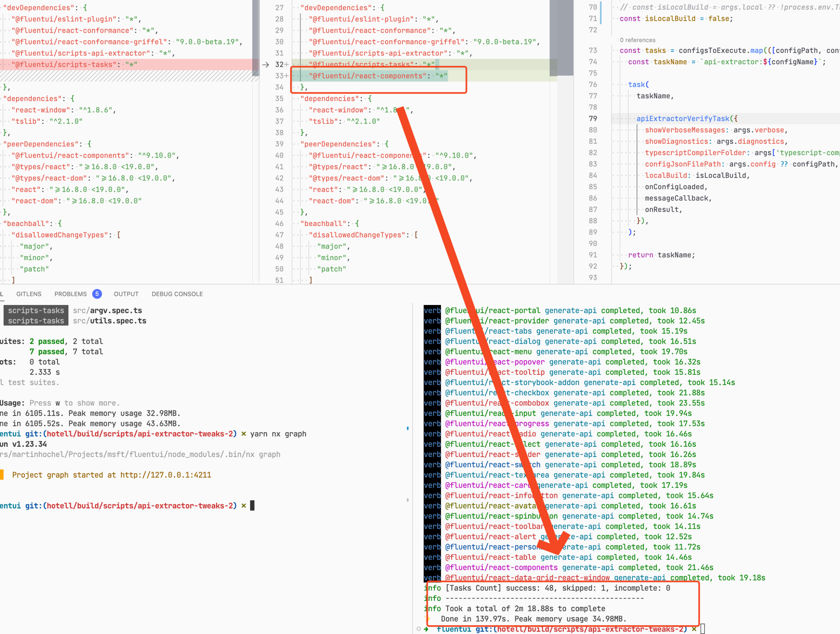Open the http://127.0.0.1:4211 project graph link
Image resolution: width=840 pixels, height=634 pixels.
[166, 475]
